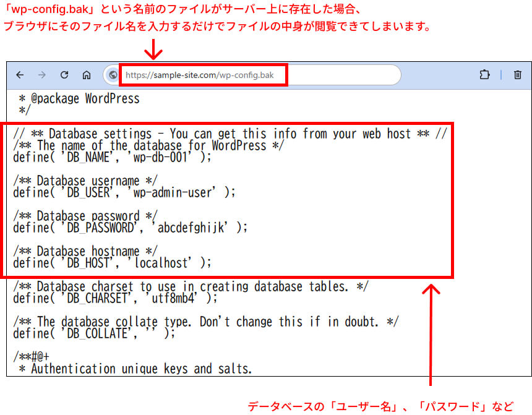Viewport: 532px width, 415px height.
Task: Click the '@package WordPress' line
Action: (79, 99)
